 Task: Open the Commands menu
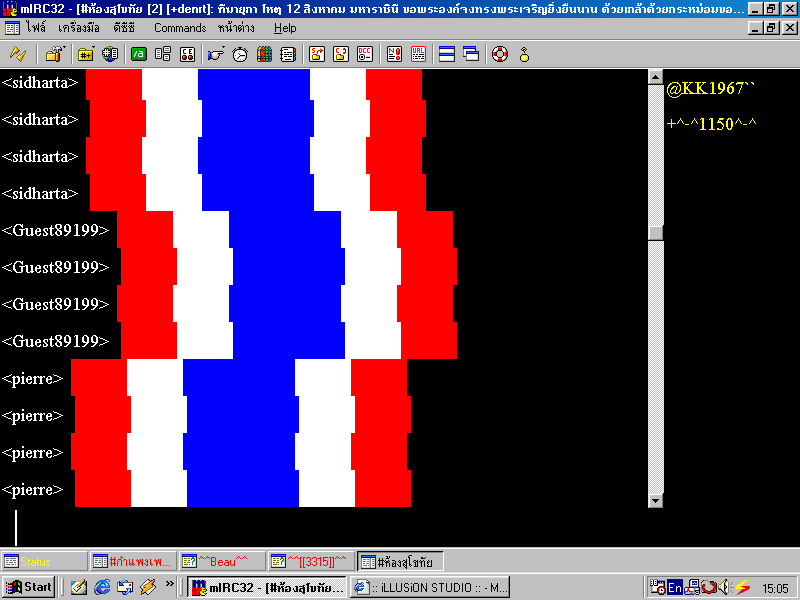pyautogui.click(x=180, y=28)
